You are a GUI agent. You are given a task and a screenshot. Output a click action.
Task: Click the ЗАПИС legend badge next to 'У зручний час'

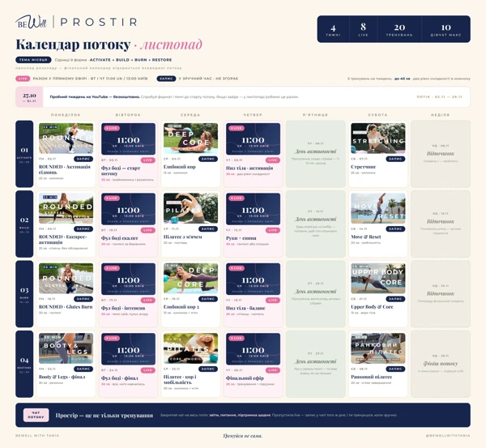pyautogui.click(x=166, y=79)
